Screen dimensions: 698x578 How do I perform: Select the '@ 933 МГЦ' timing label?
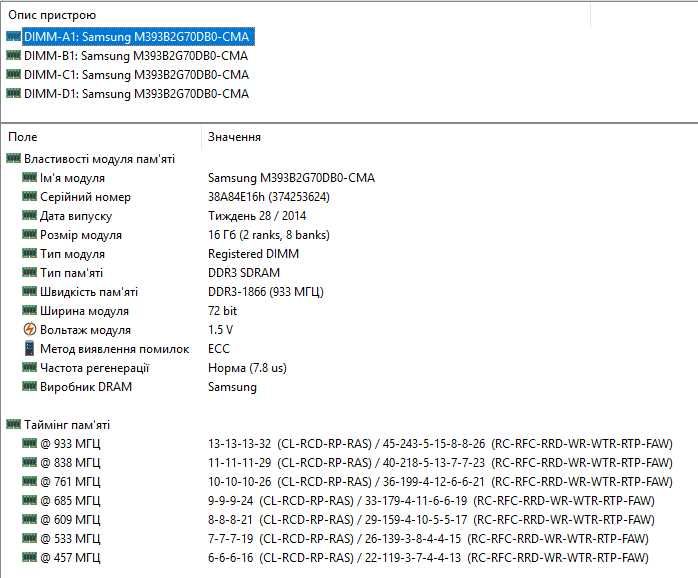70,444
